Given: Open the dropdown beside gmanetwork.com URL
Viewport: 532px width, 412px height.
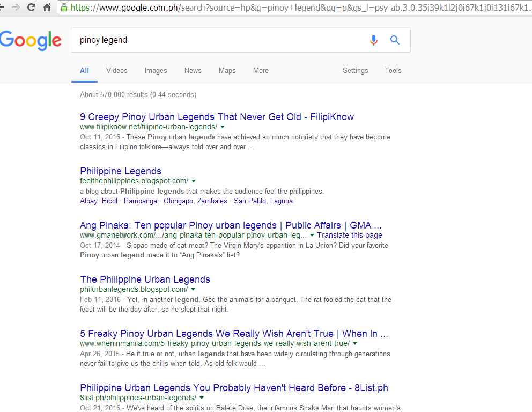Looking at the screenshot, I should (313, 234).
